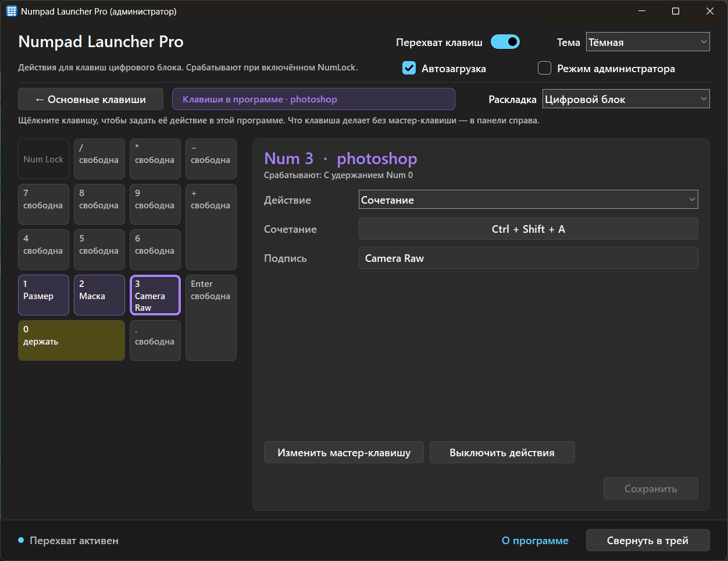Screen dimensions: 728x561
Task: Expand the Действие combo box
Action: pos(528,200)
